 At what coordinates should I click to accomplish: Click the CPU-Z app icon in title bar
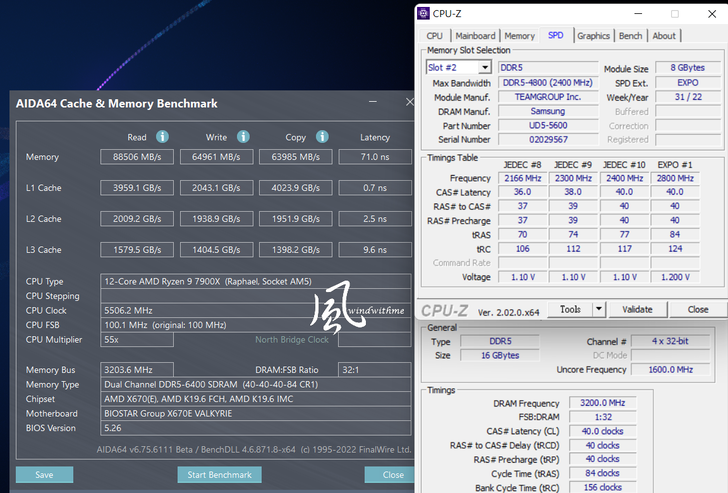[x=424, y=14]
